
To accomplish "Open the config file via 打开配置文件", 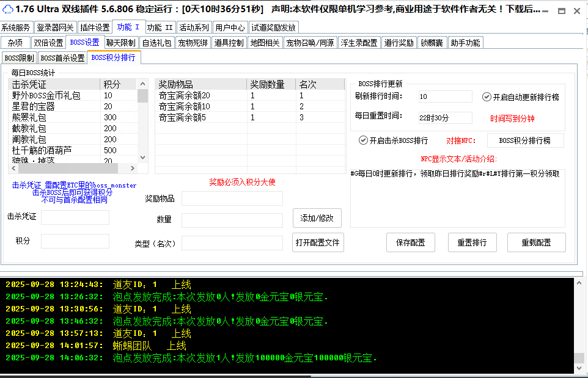I will pos(318,242).
